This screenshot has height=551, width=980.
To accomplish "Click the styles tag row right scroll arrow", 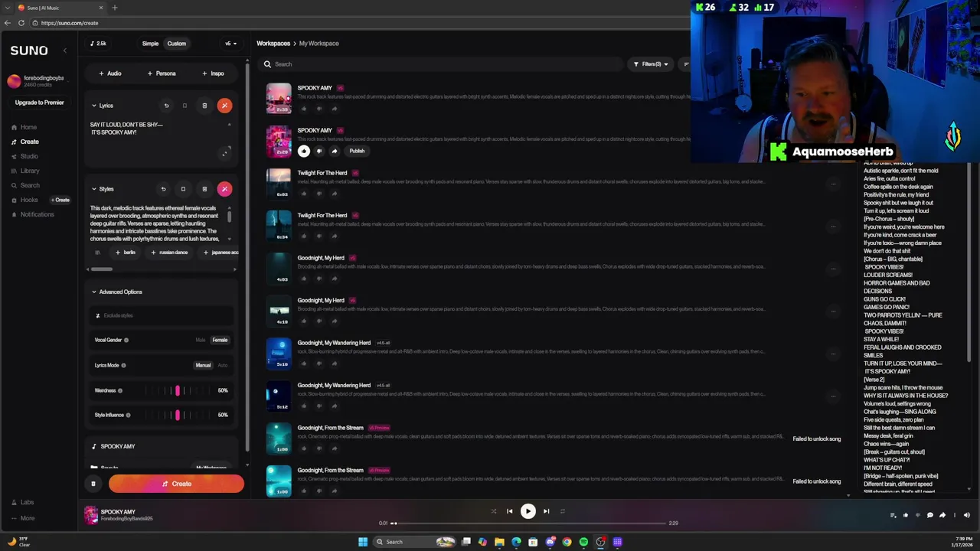I will click(x=234, y=269).
